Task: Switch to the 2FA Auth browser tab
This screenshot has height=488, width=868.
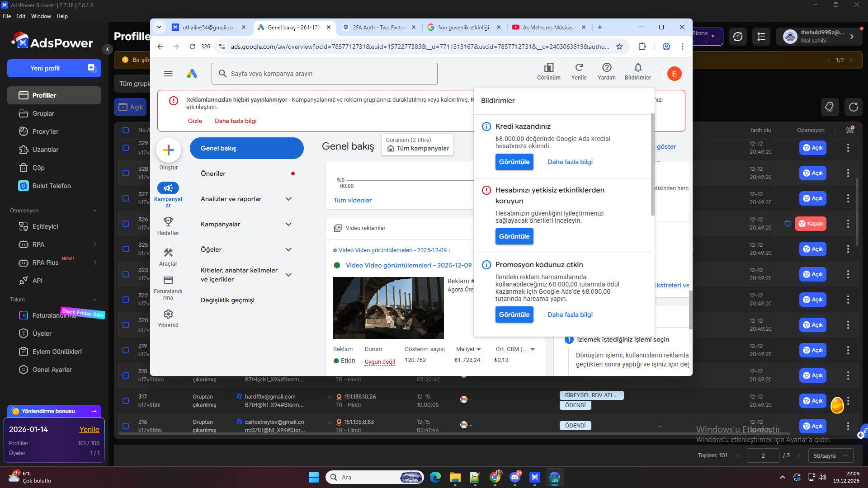Action: click(x=379, y=28)
